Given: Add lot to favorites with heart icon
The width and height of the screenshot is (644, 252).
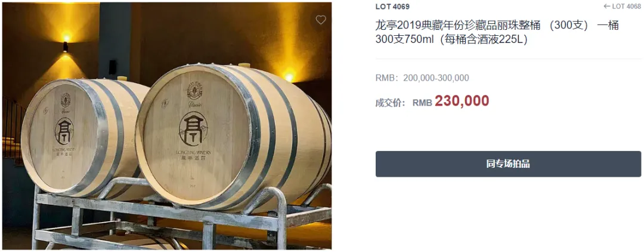Looking at the screenshot, I should tap(321, 20).
